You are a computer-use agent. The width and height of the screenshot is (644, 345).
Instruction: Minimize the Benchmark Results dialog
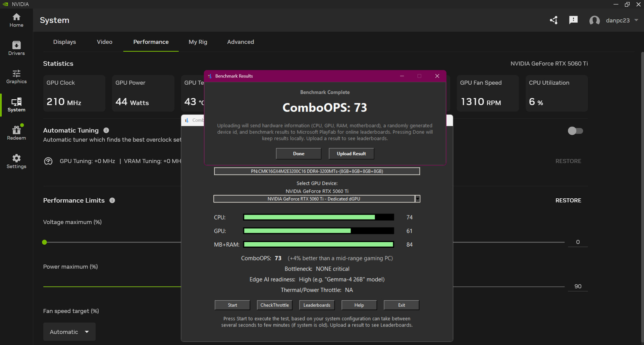(x=402, y=76)
